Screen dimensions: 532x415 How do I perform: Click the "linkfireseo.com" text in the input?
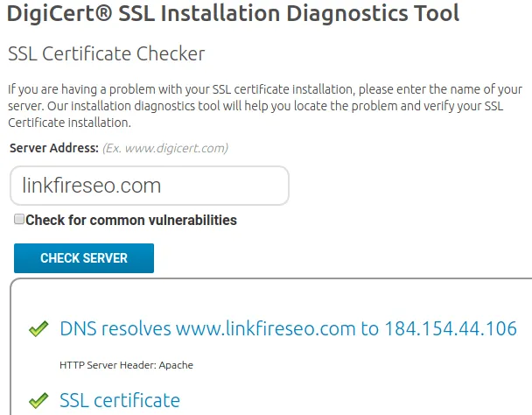[92, 186]
